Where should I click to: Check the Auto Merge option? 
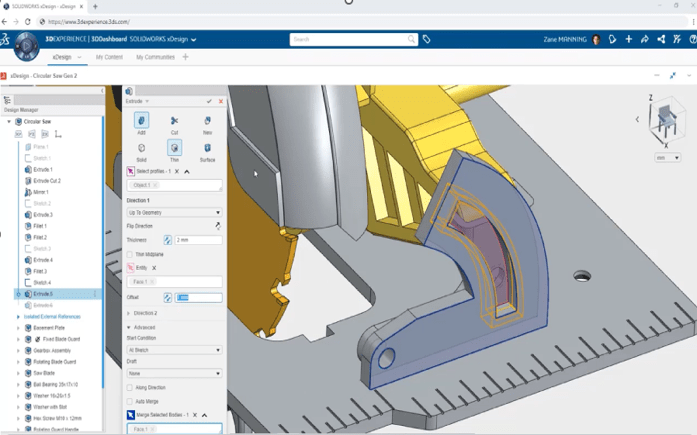[x=130, y=401]
